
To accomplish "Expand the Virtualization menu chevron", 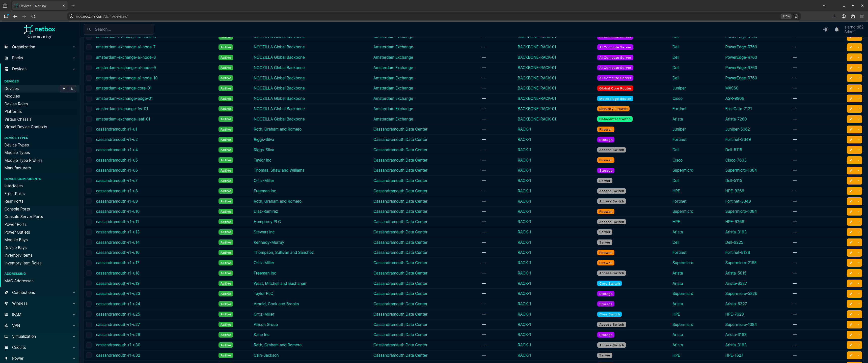I will 74,336.
